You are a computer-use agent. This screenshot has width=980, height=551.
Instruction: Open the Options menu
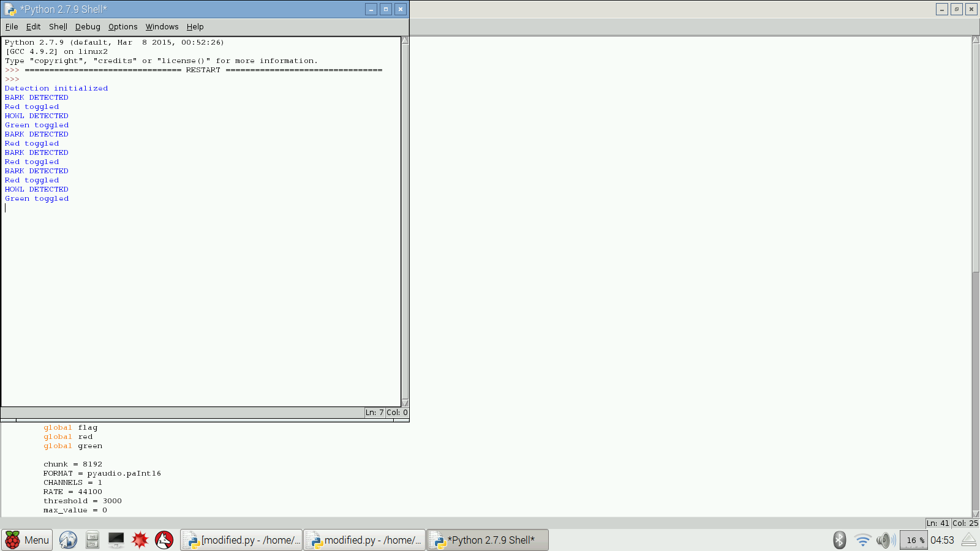coord(123,27)
